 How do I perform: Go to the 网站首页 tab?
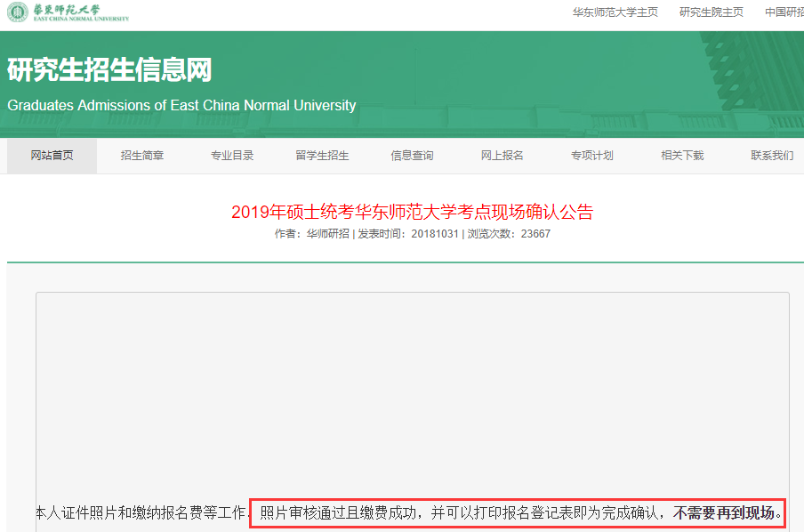(x=52, y=156)
